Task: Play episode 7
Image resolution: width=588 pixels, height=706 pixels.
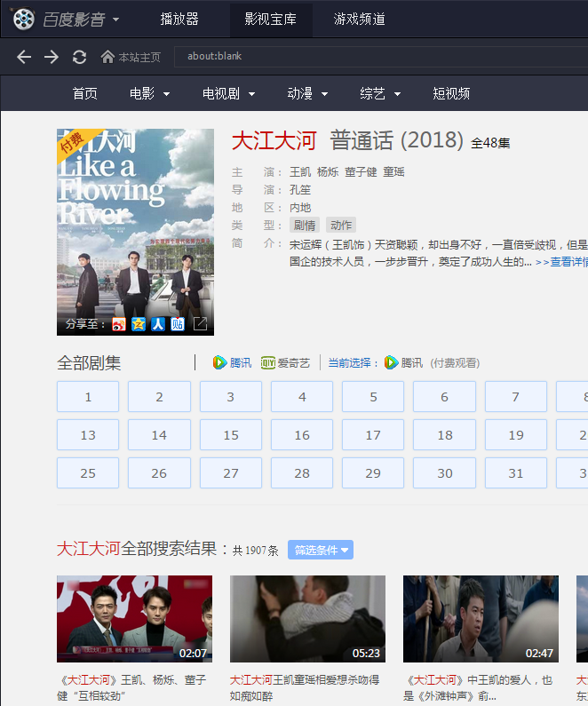Action: click(x=515, y=397)
